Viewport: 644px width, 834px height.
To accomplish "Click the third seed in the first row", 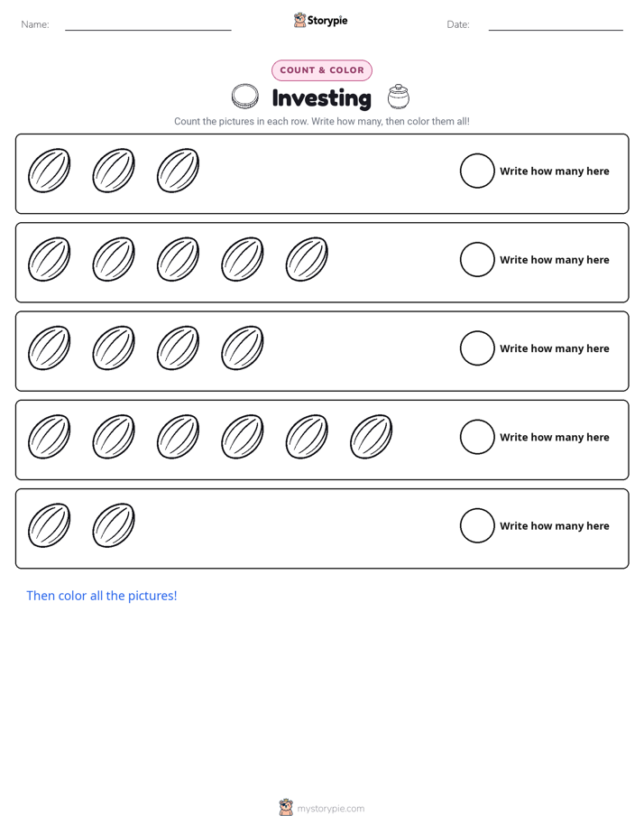I will pyautogui.click(x=178, y=171).
